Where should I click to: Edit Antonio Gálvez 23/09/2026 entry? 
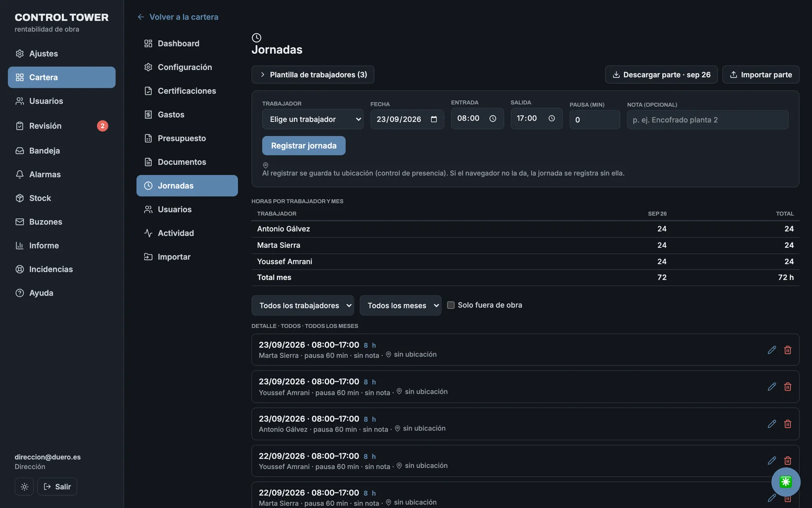point(772,424)
